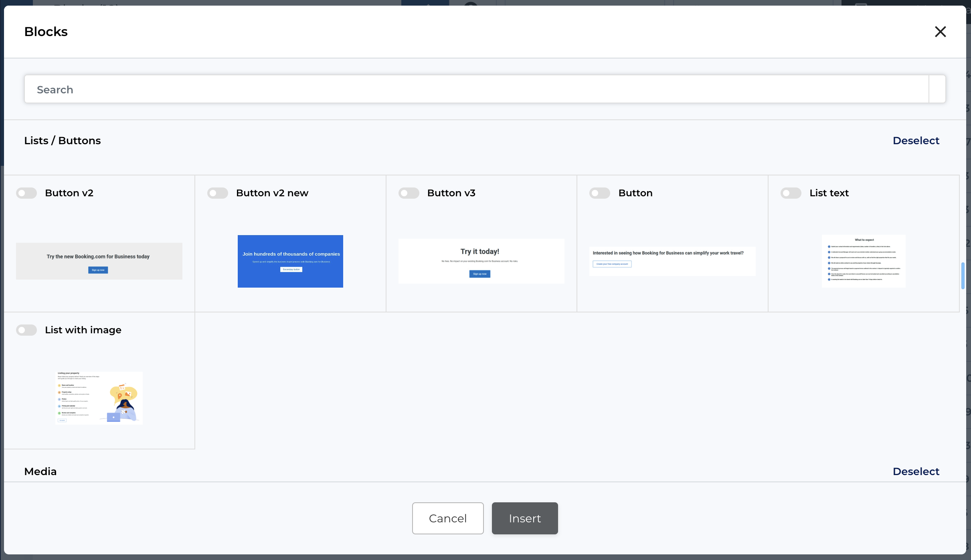Click the List with image preview thumbnail
971x560 pixels.
pos(99,398)
